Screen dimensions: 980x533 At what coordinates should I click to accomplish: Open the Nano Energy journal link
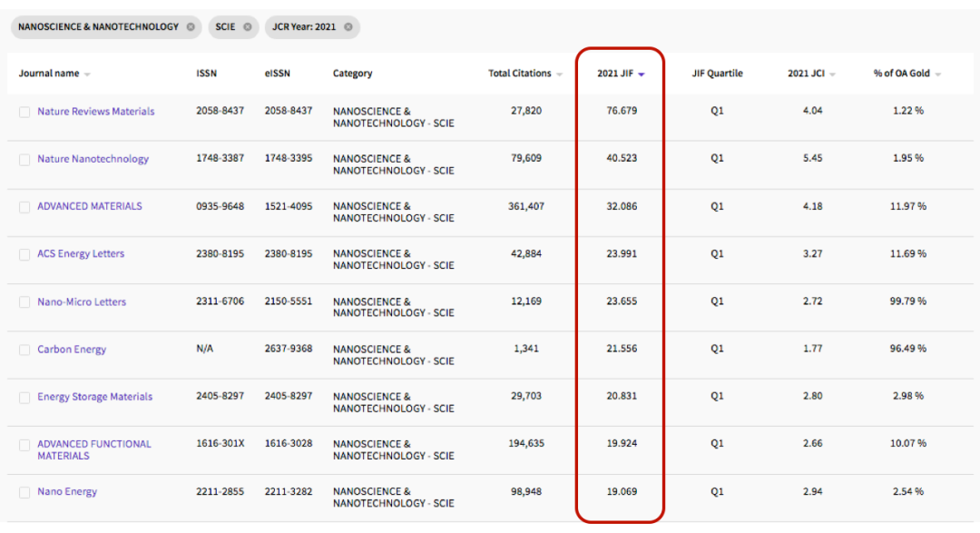click(x=67, y=492)
